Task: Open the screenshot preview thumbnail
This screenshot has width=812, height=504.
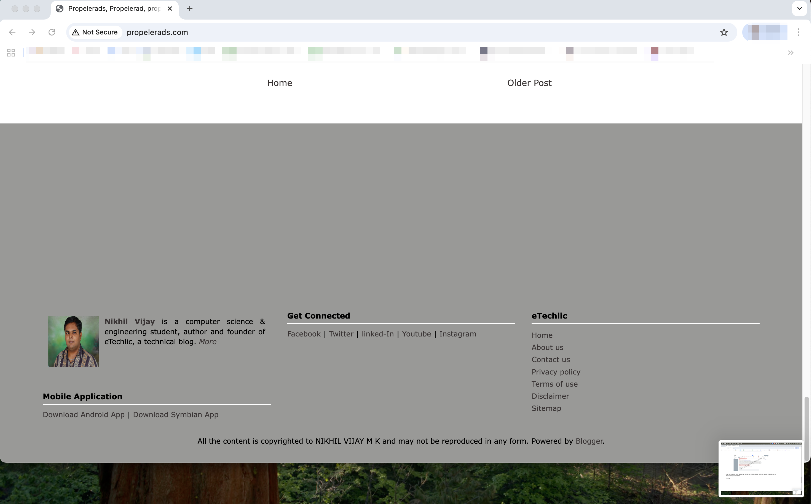Action: point(760,468)
